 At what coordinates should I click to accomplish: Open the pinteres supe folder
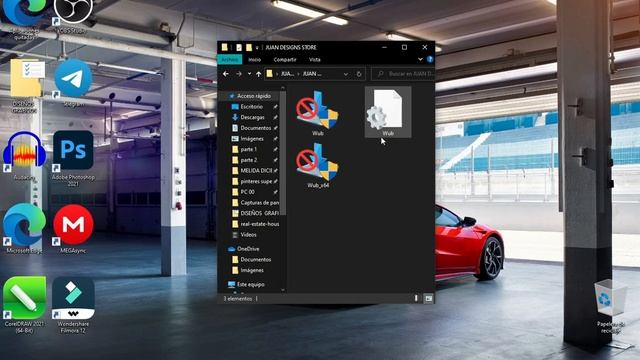(256, 181)
